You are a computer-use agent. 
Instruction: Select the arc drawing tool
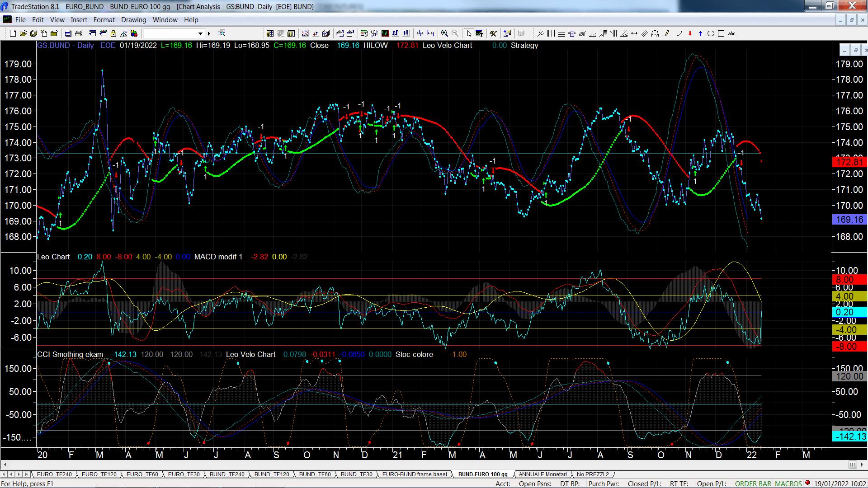coord(679,33)
